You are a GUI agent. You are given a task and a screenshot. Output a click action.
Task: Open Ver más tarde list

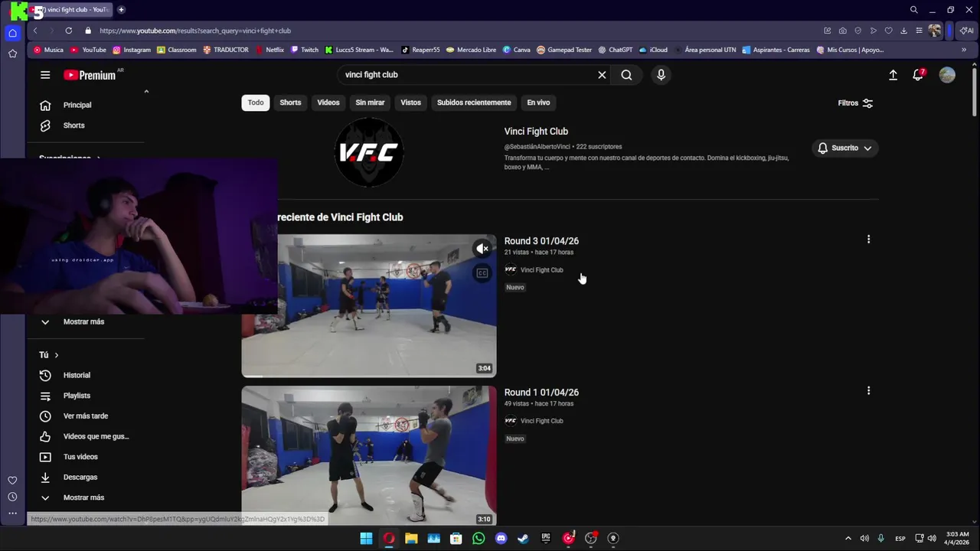click(86, 416)
